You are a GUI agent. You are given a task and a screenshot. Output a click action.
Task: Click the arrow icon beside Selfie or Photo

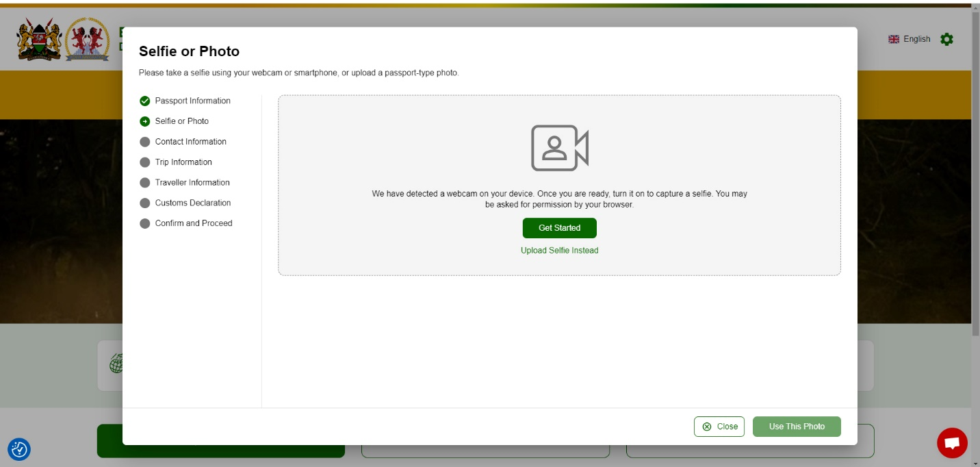tap(144, 121)
